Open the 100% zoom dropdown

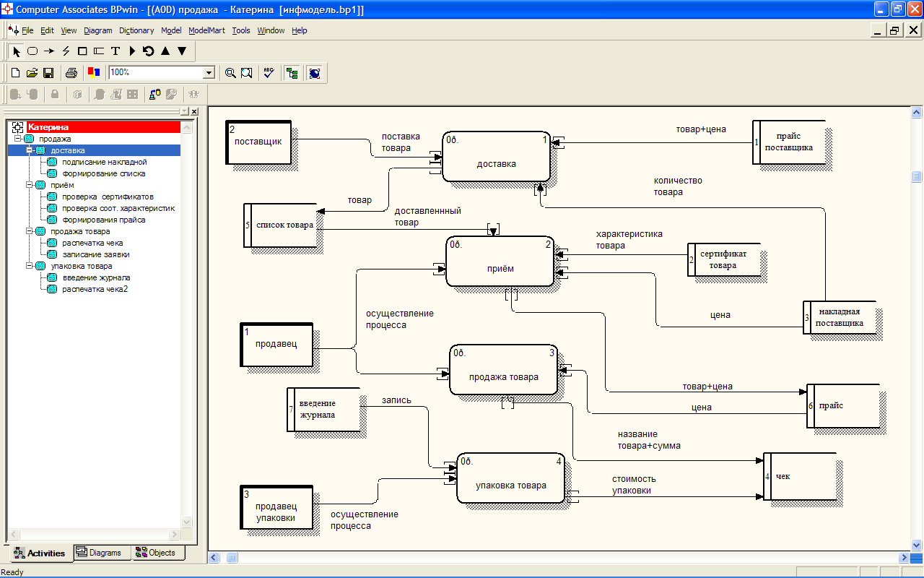pyautogui.click(x=209, y=73)
